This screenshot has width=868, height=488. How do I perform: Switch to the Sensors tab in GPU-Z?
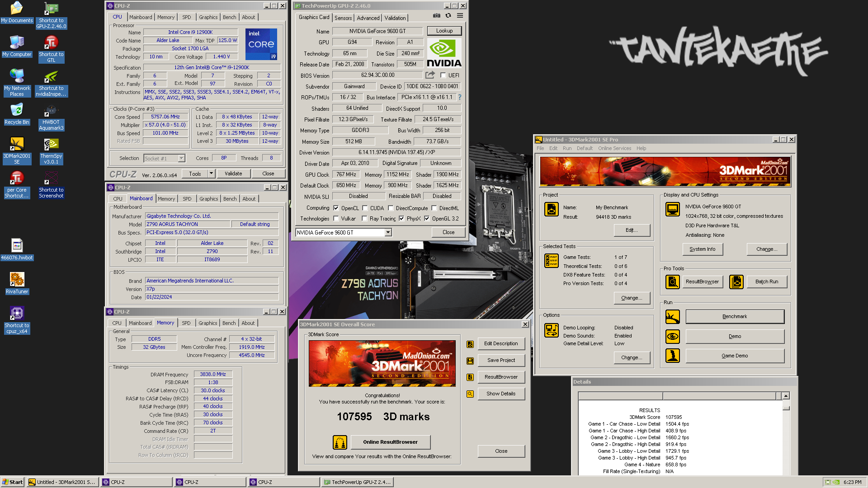click(x=343, y=18)
